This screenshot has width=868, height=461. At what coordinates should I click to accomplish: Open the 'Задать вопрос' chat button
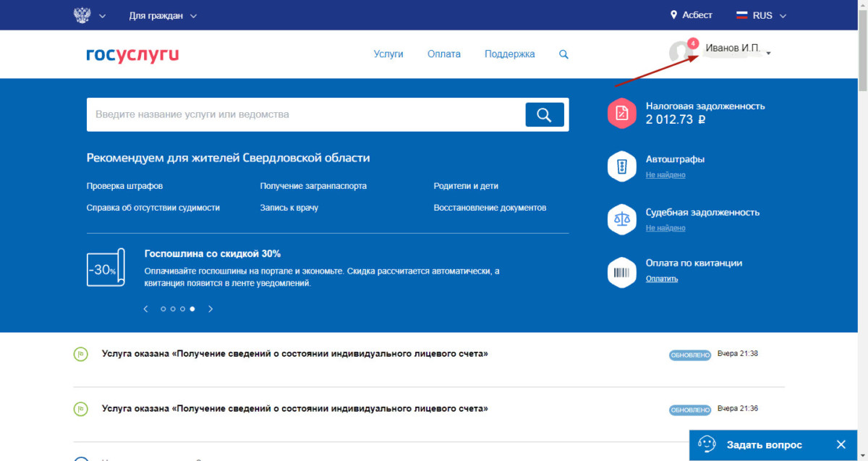point(764,444)
